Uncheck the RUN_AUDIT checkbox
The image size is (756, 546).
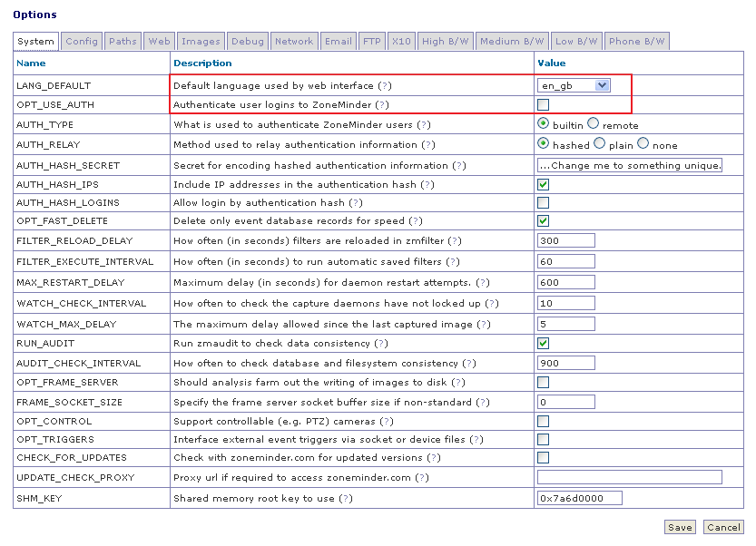pyautogui.click(x=543, y=344)
